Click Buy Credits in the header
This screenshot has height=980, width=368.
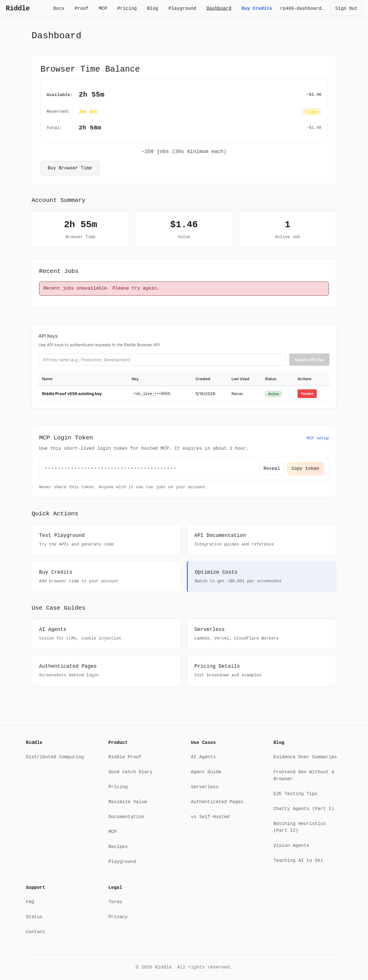pyautogui.click(x=257, y=8)
